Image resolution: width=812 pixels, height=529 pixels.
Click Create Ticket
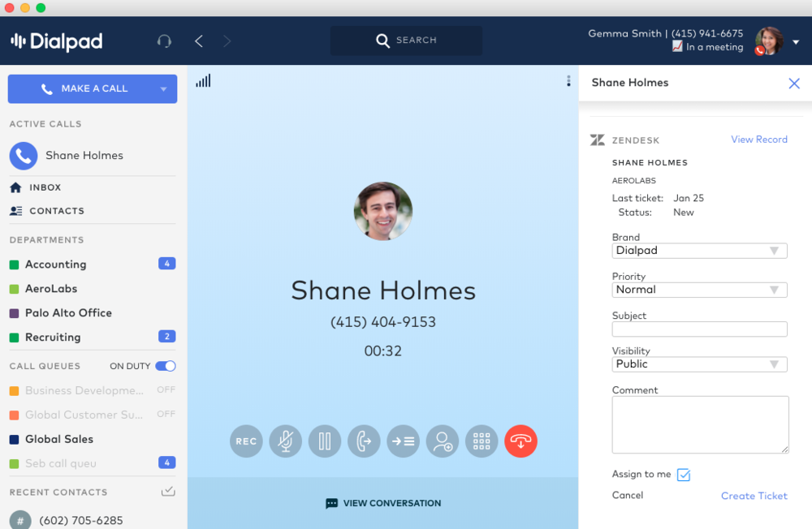click(x=754, y=496)
